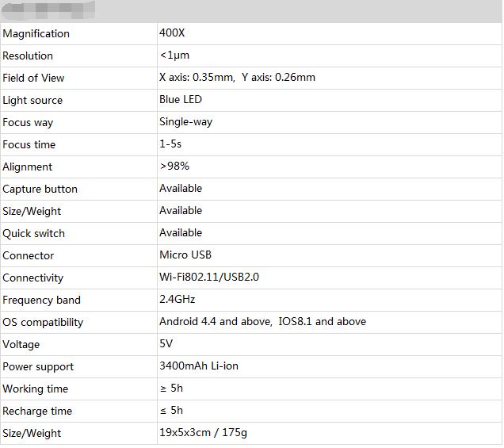Select the Single-way value cell
504x448 pixels.
[185, 122]
